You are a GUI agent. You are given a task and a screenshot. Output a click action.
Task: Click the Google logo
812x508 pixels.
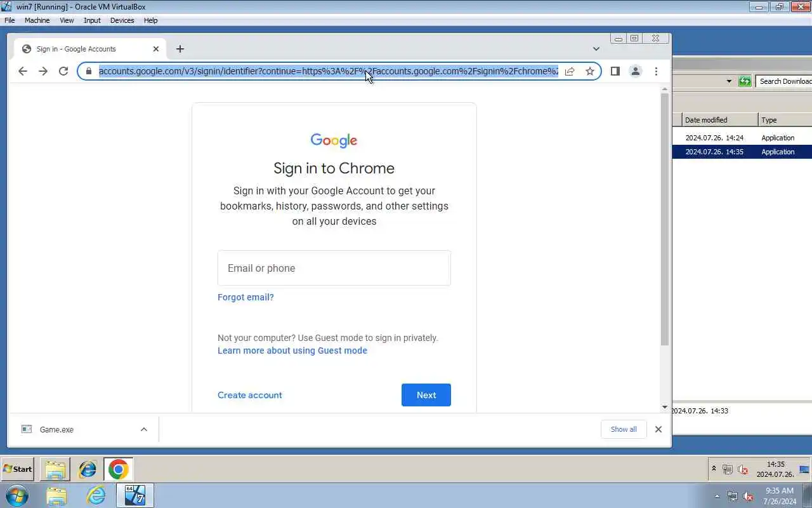click(x=334, y=140)
